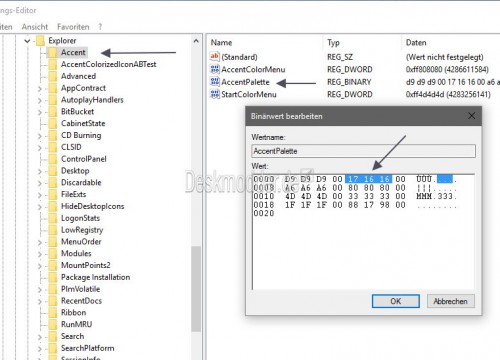
Task: Click the 0xff808080 data value
Action: click(447, 69)
